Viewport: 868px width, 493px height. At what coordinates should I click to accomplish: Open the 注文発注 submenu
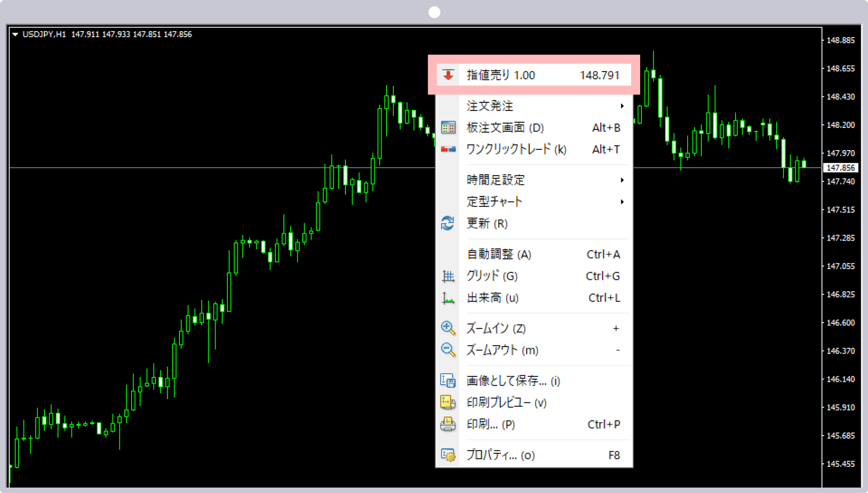pos(534,106)
